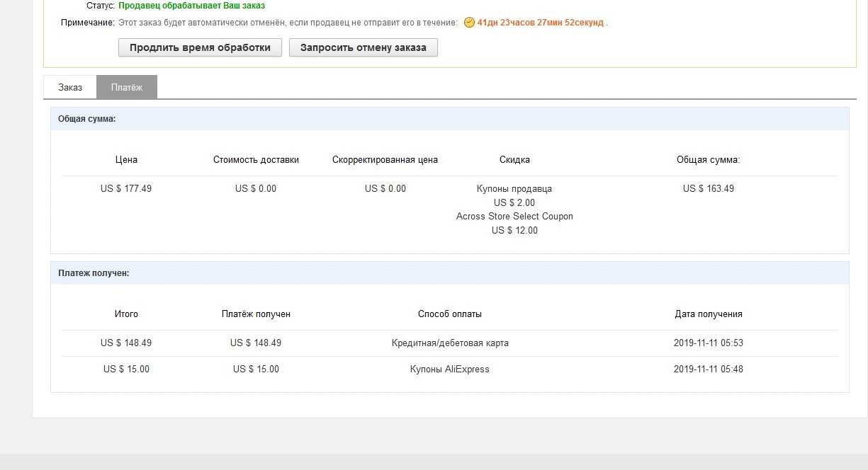868x470 pixels.
Task: Click the adjusted price 'US $ 0.00'
Action: click(385, 189)
